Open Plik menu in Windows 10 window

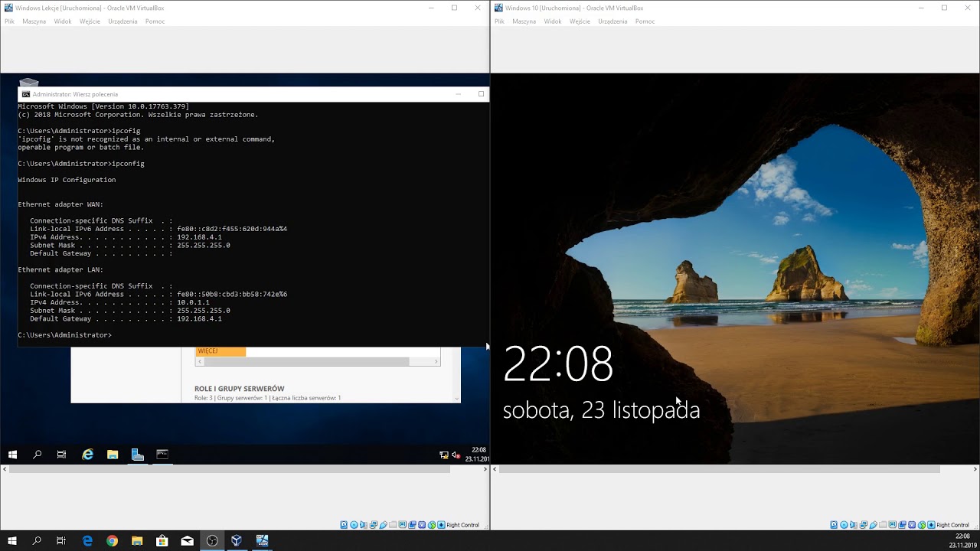point(499,21)
